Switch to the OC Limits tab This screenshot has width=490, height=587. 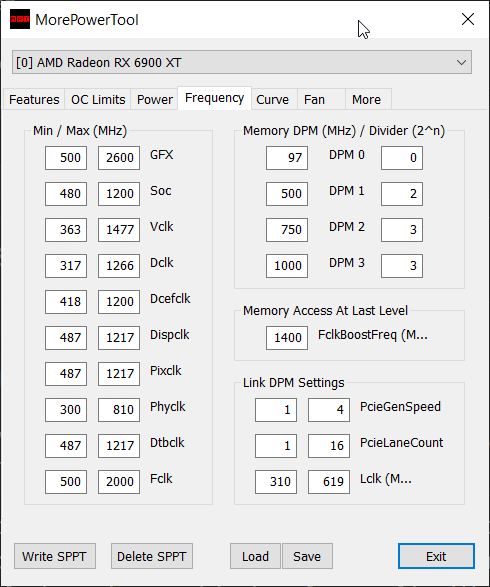pos(98,100)
